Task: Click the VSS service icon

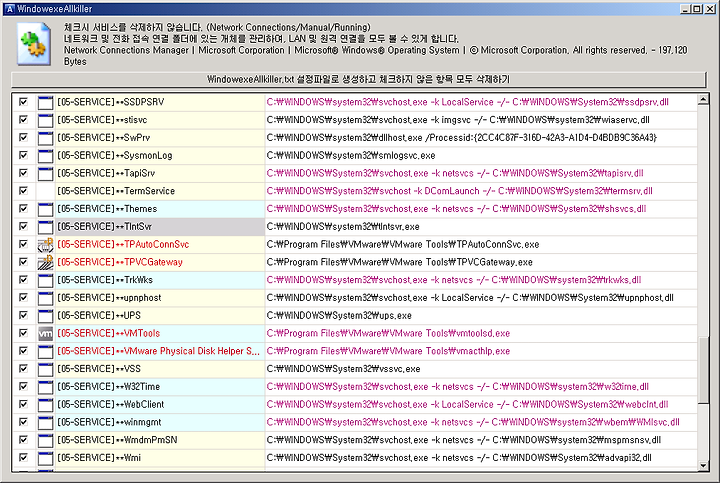Action: [45, 369]
